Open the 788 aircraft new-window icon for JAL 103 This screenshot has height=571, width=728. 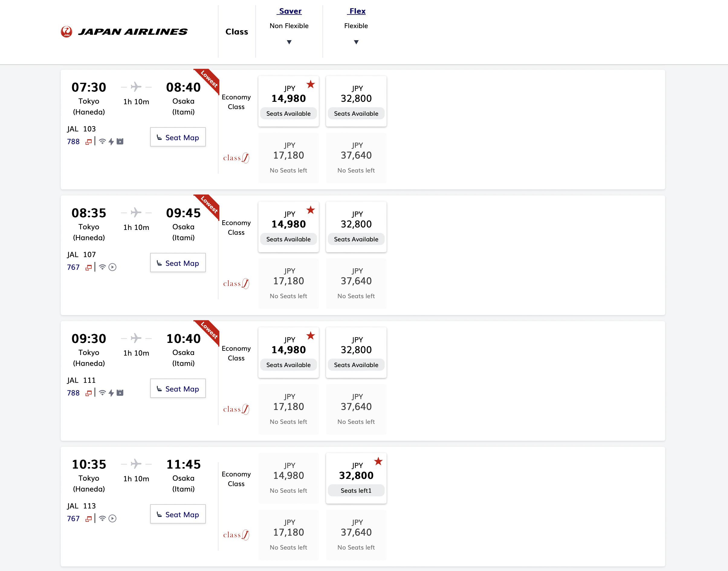pyautogui.click(x=88, y=142)
